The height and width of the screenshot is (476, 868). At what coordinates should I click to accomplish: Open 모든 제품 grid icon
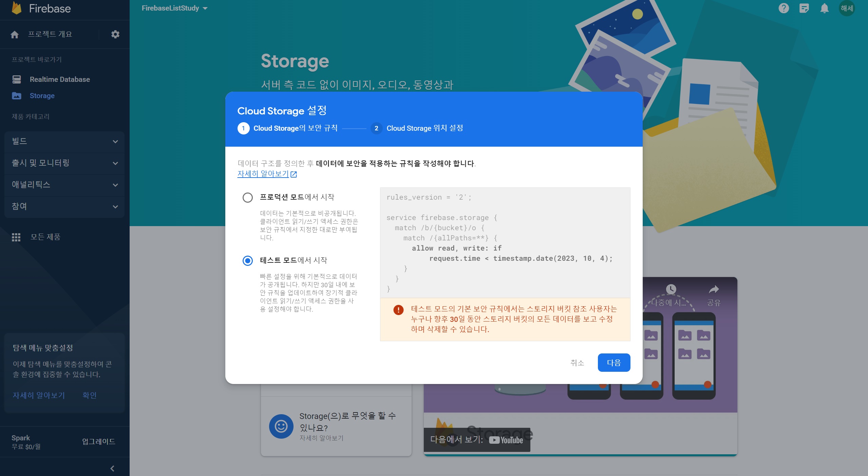16,237
